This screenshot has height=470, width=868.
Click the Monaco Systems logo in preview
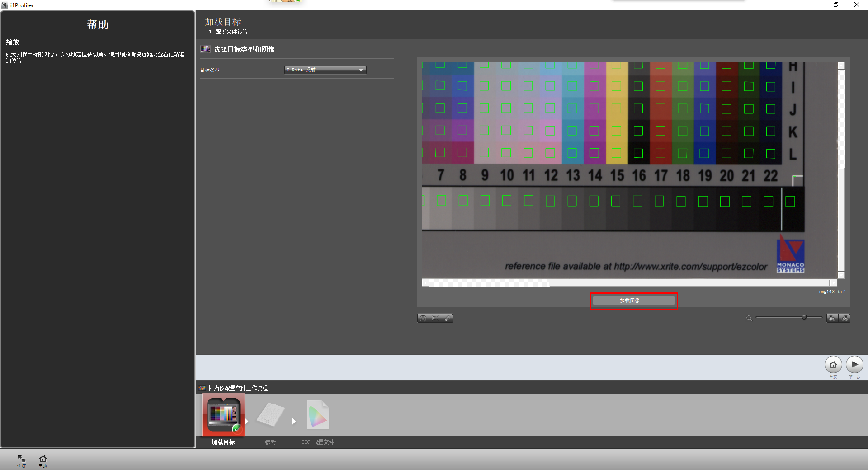(790, 256)
